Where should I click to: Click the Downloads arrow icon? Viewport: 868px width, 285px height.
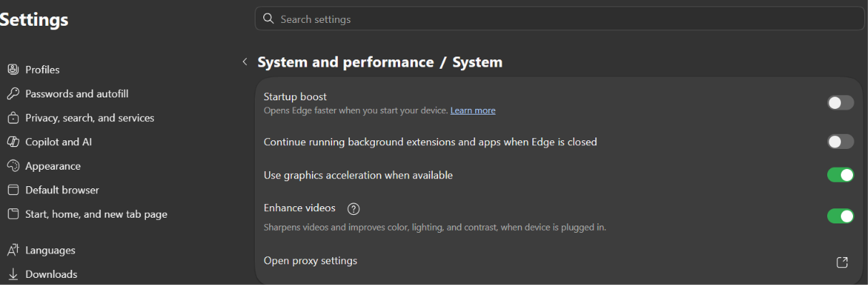(13, 274)
